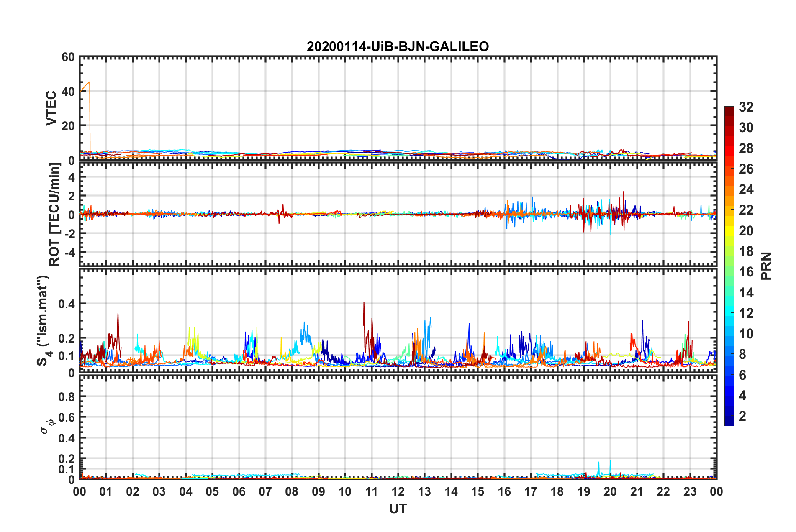Select colorbar tick label 28
Viewport: 796px width, 532px height.
[746, 148]
